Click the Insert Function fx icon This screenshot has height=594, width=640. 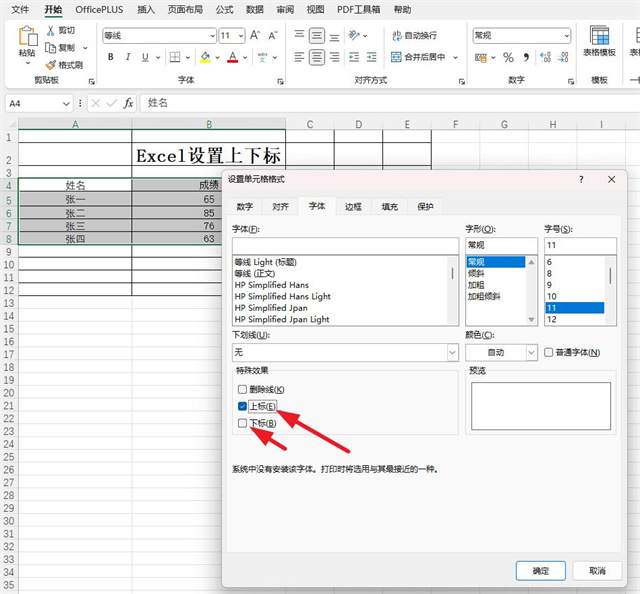128,103
